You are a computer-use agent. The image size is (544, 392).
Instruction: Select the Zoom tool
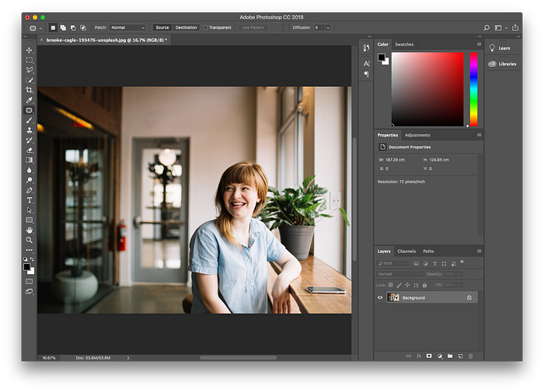[x=30, y=240]
